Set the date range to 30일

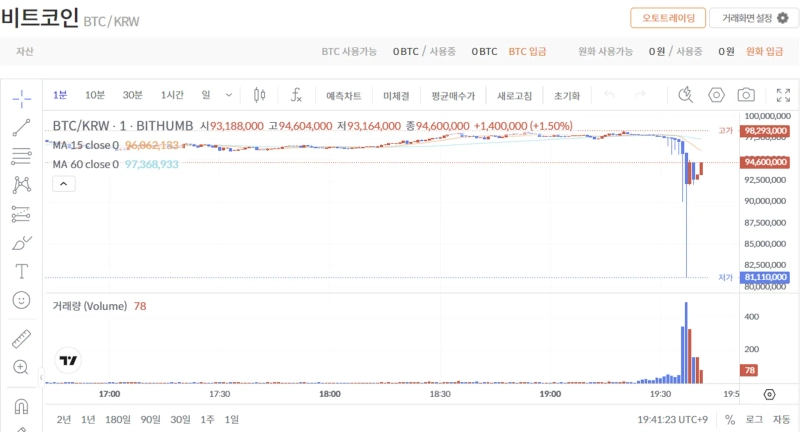pos(180,419)
